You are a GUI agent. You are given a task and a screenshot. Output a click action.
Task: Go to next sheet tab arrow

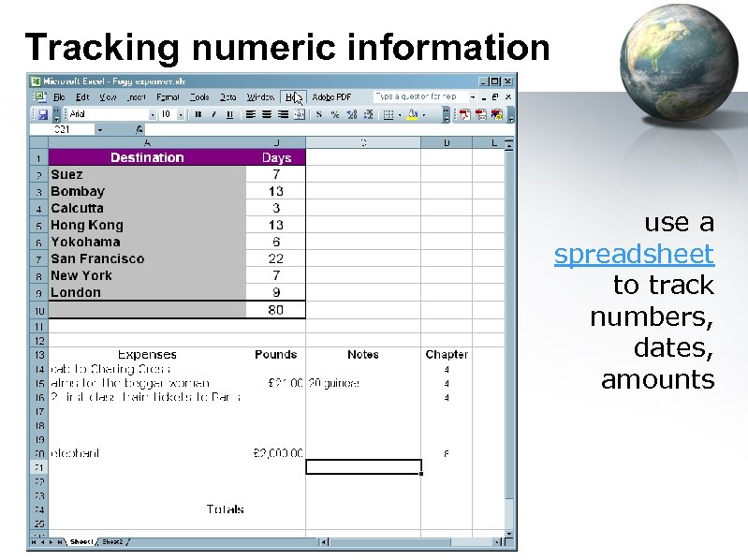51,542
